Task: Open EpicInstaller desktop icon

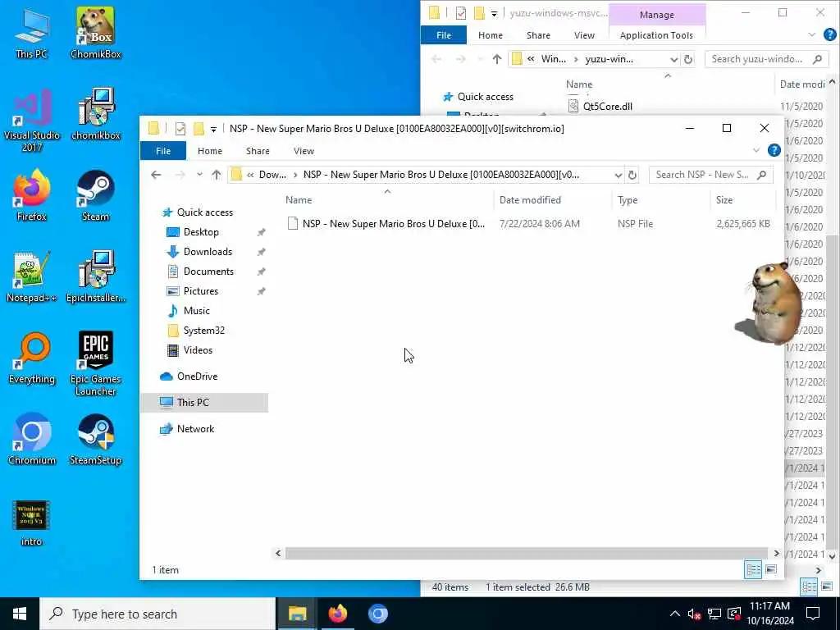Action: tap(96, 277)
